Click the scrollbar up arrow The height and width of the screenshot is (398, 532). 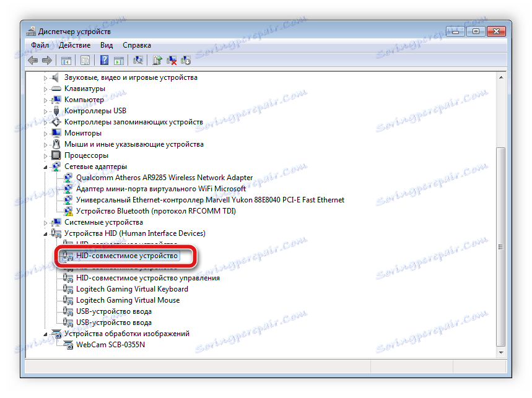(x=501, y=77)
